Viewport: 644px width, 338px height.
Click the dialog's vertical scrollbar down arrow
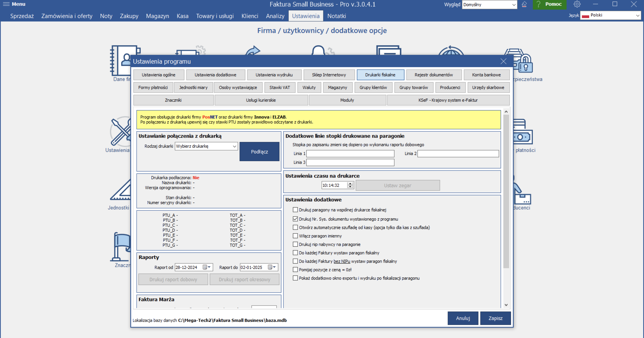506,305
